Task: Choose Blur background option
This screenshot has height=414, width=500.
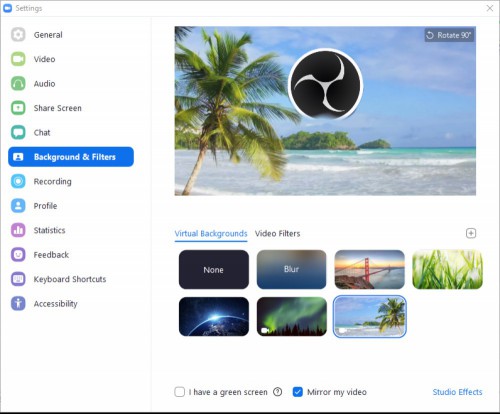Action: coord(292,269)
